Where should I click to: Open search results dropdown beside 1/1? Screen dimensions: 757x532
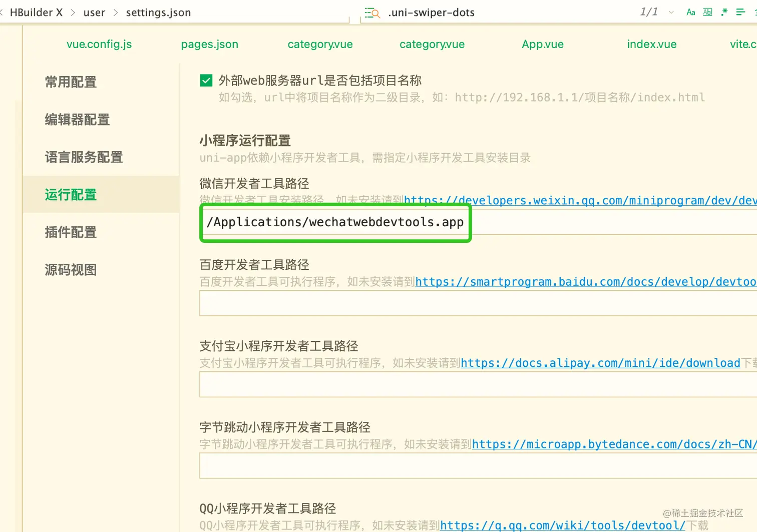[x=671, y=13]
